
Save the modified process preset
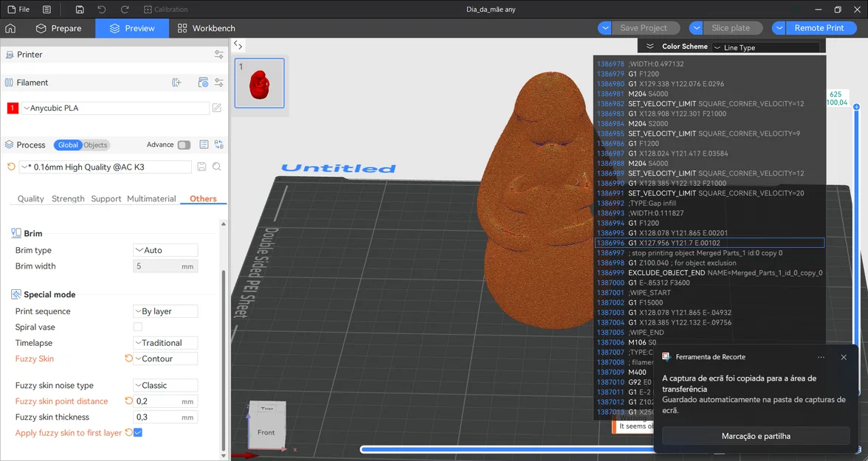pyautogui.click(x=201, y=167)
